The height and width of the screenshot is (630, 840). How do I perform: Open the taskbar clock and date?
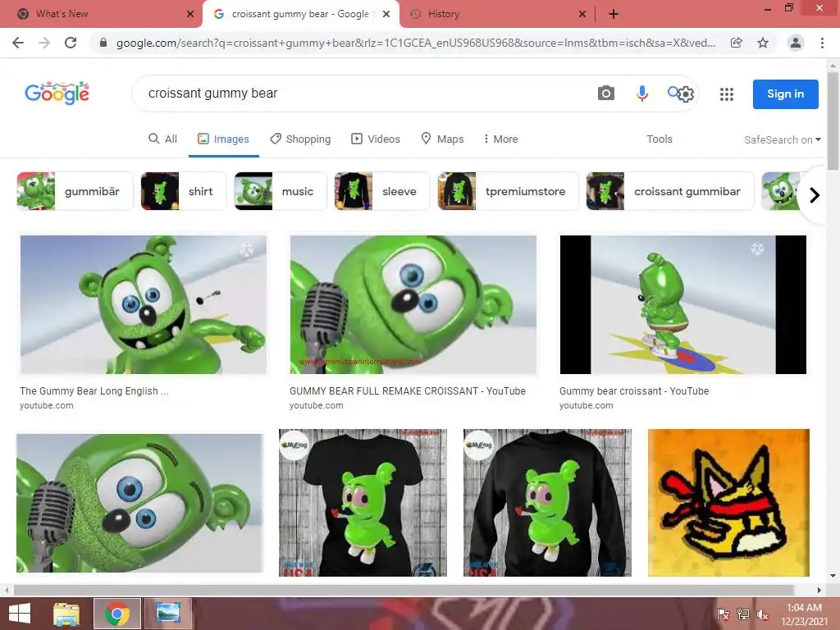(804, 614)
